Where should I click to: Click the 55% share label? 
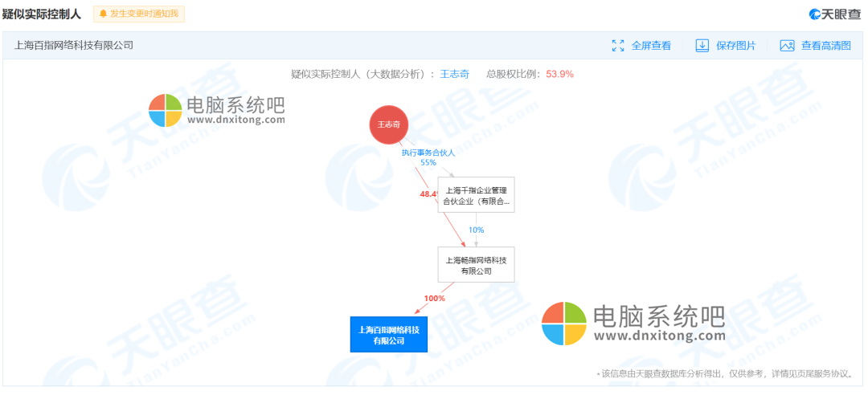[428, 163]
